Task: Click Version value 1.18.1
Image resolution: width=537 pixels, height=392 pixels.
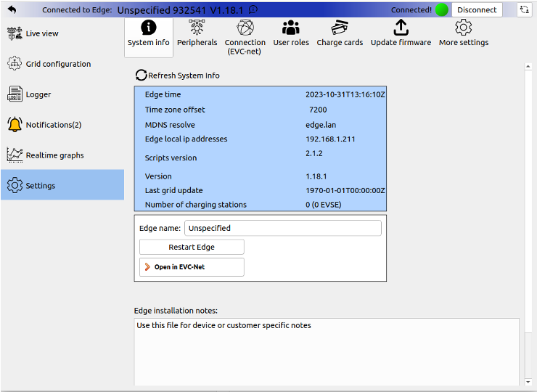Action: coord(316,176)
